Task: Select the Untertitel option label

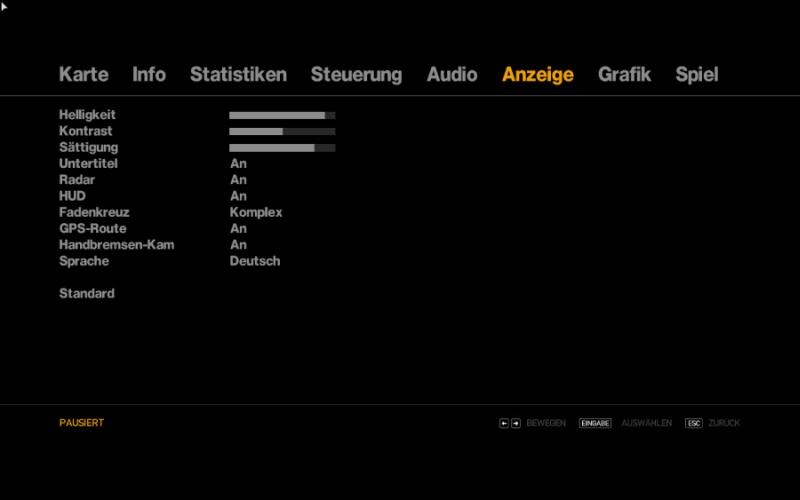Action: coord(88,163)
